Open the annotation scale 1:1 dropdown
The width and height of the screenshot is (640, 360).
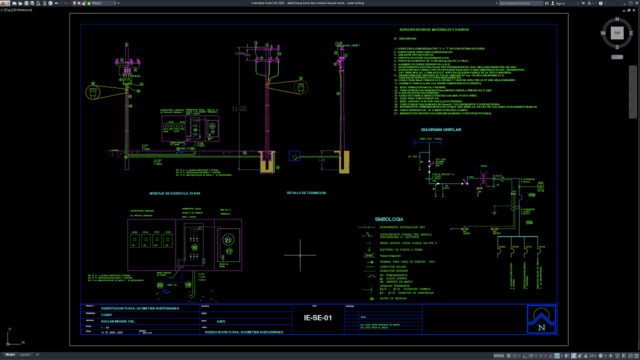(592, 356)
